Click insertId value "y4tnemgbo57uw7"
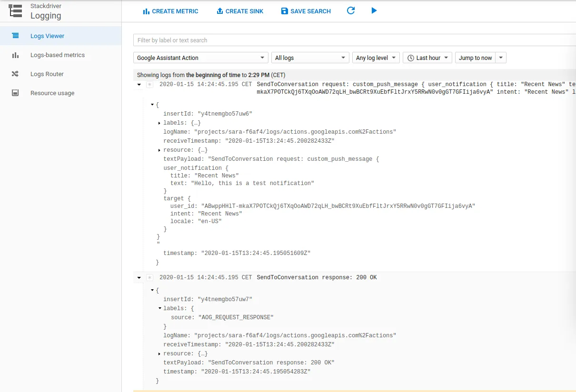Screen dimensions: 576x392 pos(225,299)
